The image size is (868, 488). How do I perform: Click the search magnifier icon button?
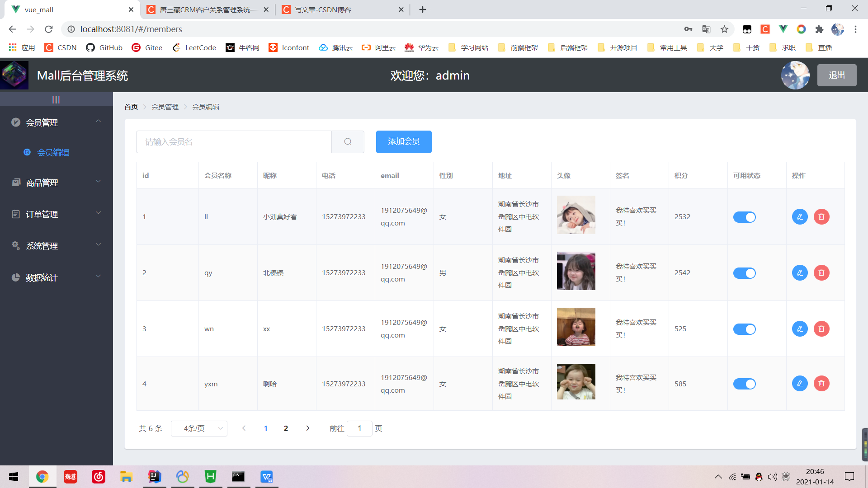[x=348, y=142]
